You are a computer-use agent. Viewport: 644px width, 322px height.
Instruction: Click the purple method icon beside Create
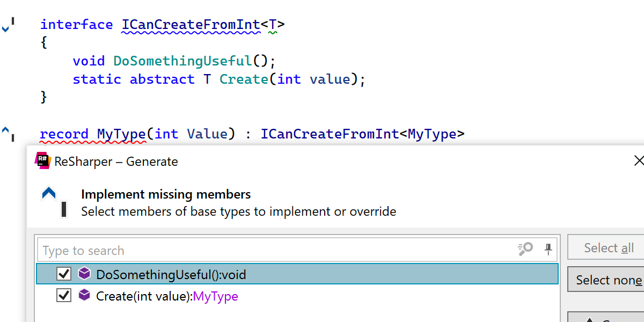pyautogui.click(x=84, y=295)
